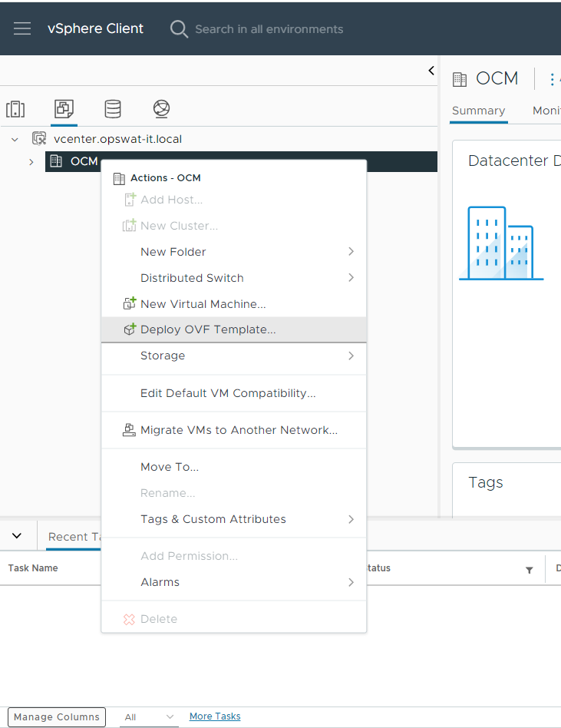The height and width of the screenshot is (728, 561).
Task: Collapse the vcenter.opswat-it.local tree node
Action: 15,139
